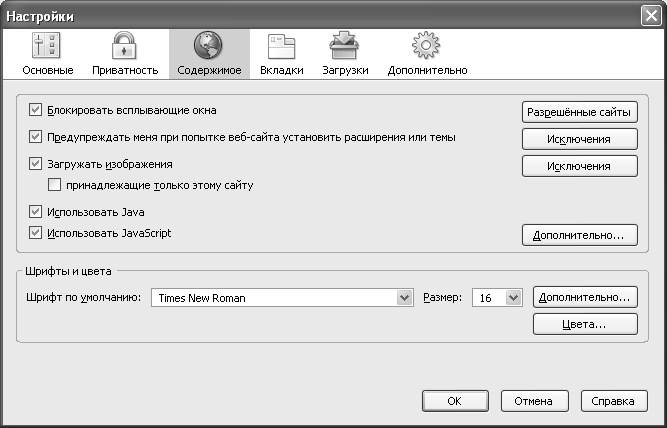The width and height of the screenshot is (667, 428).
Task: Click the Разрешённые сайты button
Action: 579,112
